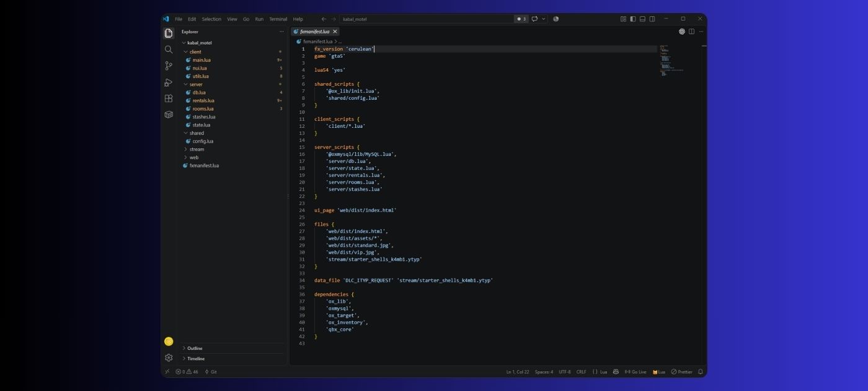Open the Edit menu

[192, 19]
